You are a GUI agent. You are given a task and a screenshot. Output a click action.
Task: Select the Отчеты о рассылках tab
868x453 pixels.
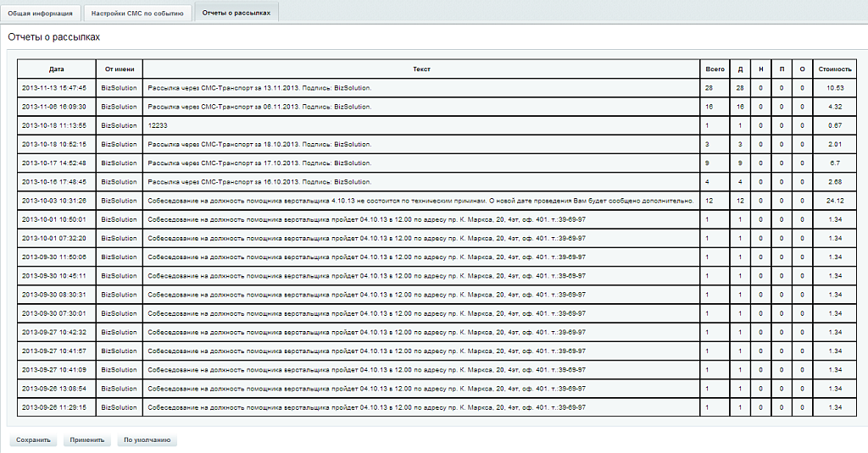(236, 13)
